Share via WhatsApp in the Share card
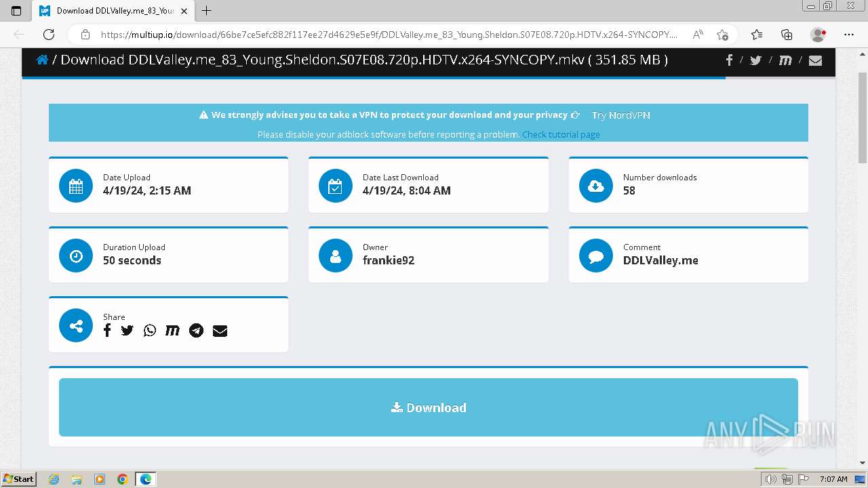The height and width of the screenshot is (488, 868). click(150, 331)
